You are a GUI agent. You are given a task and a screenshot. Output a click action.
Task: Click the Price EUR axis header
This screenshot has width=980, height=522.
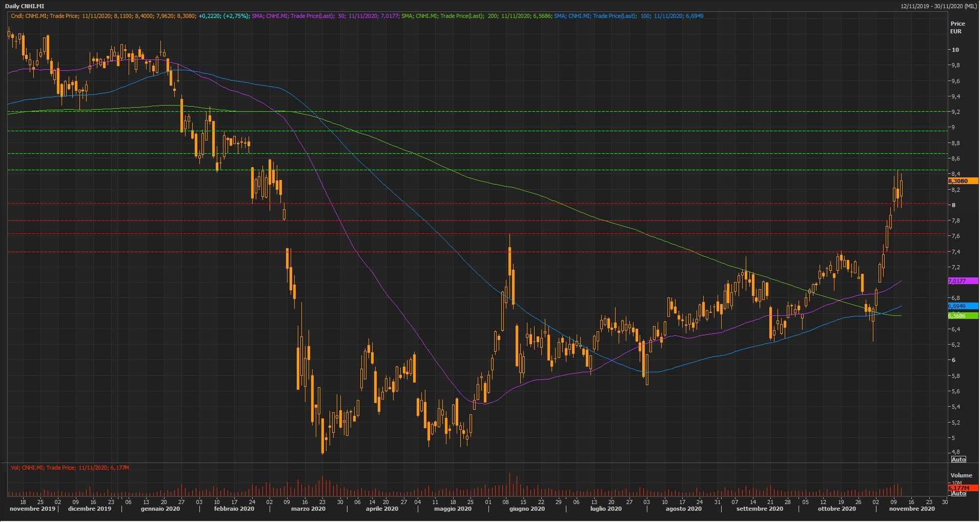click(957, 27)
